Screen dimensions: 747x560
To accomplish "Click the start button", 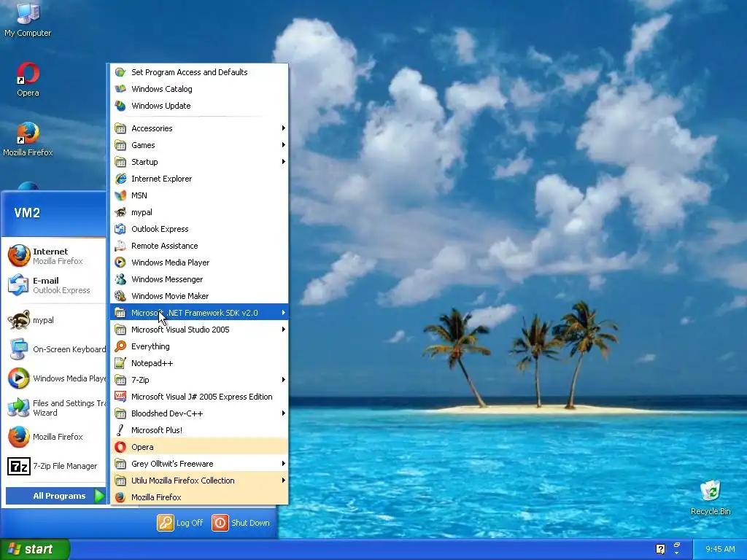I will [35, 549].
